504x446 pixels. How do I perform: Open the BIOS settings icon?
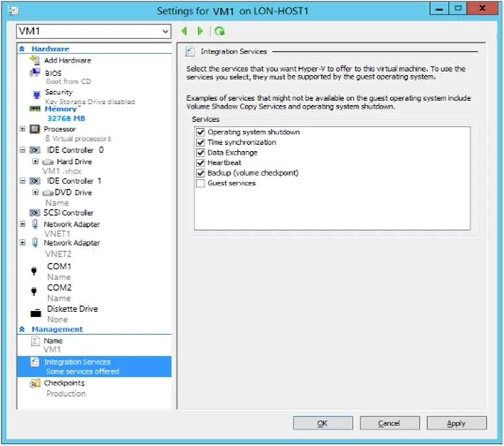click(x=34, y=73)
